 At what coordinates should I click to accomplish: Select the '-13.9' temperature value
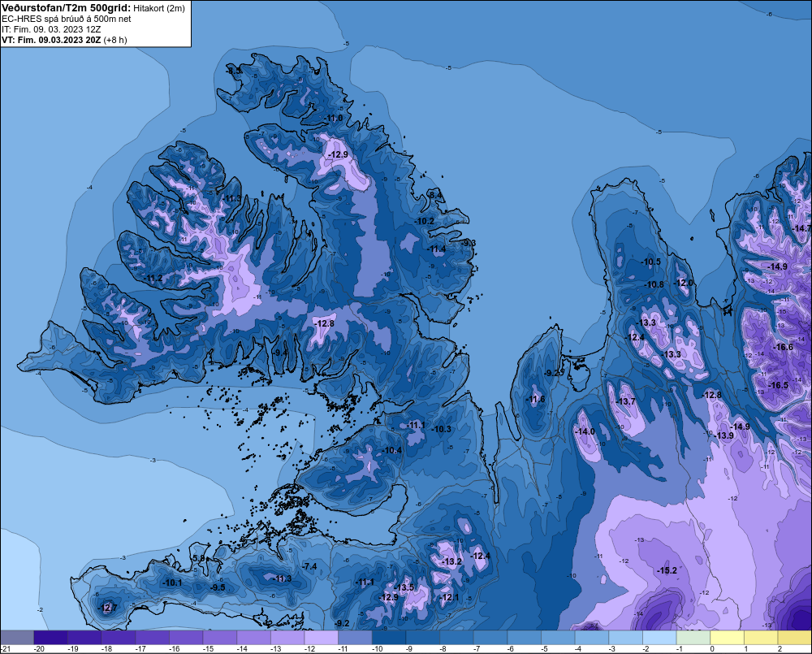[724, 435]
